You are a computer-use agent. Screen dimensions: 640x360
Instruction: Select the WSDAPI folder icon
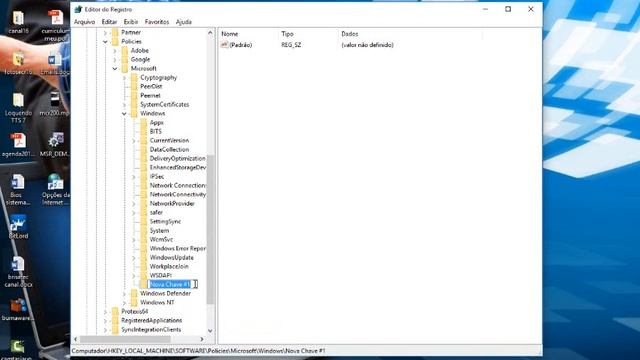pos(144,276)
